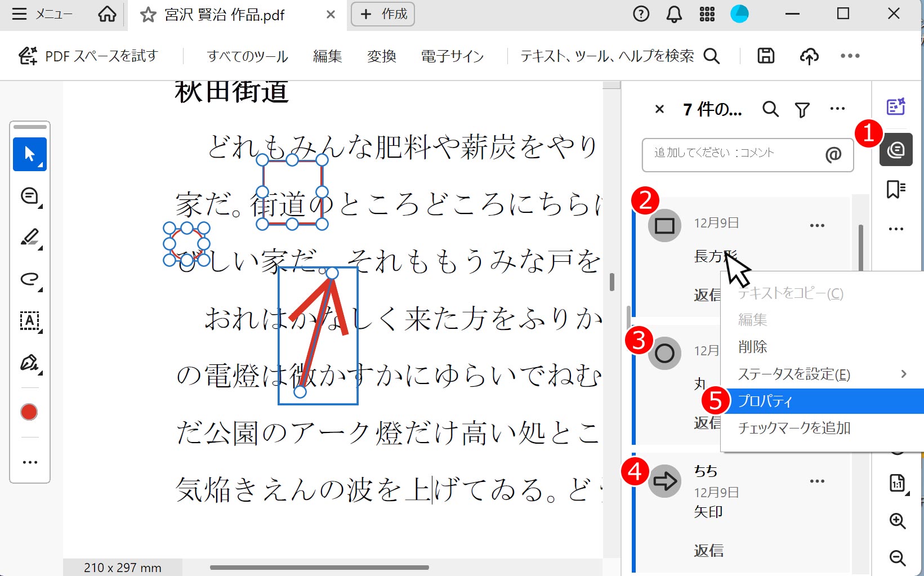Screen dimensions: 924x576
Task: Open the signature pen tool
Action: [29, 364]
